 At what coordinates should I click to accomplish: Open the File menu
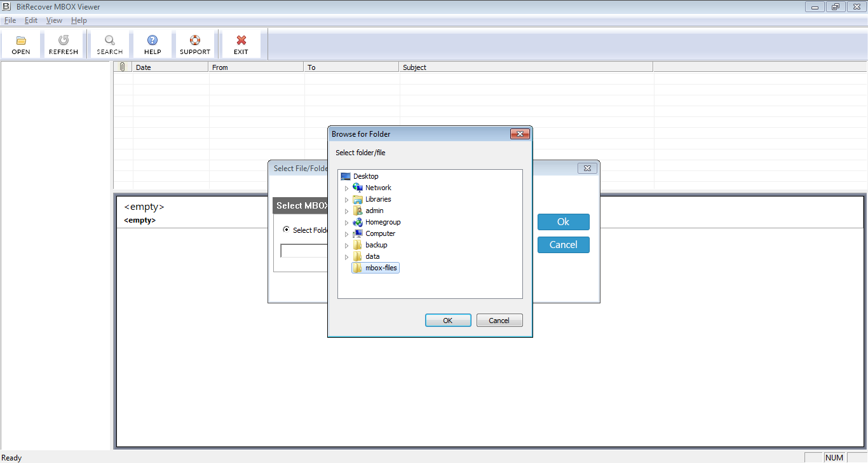coord(10,20)
